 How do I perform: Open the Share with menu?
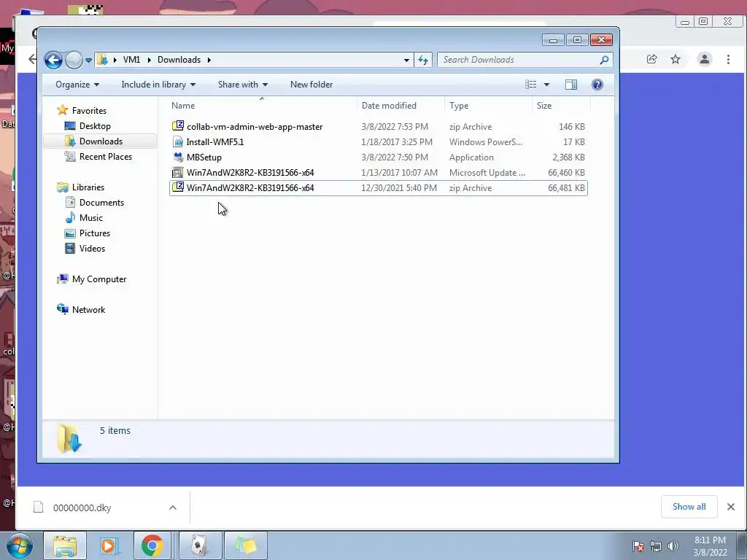(242, 85)
